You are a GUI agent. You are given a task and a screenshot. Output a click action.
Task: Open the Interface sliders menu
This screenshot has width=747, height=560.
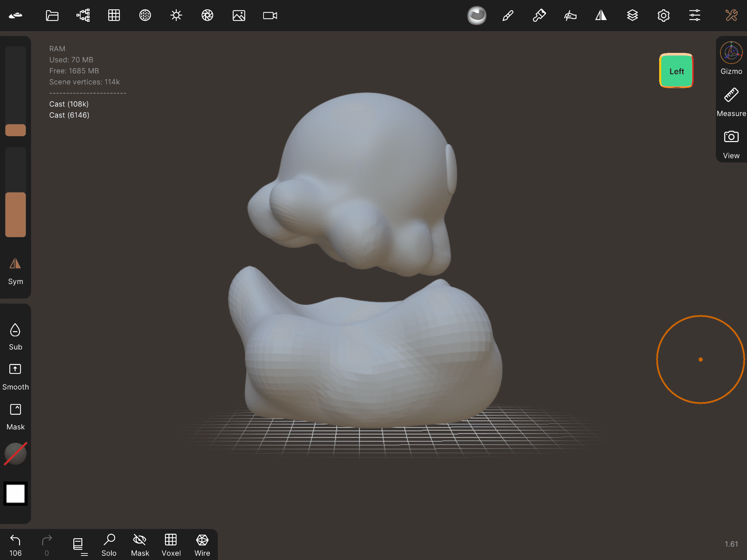[x=694, y=16]
